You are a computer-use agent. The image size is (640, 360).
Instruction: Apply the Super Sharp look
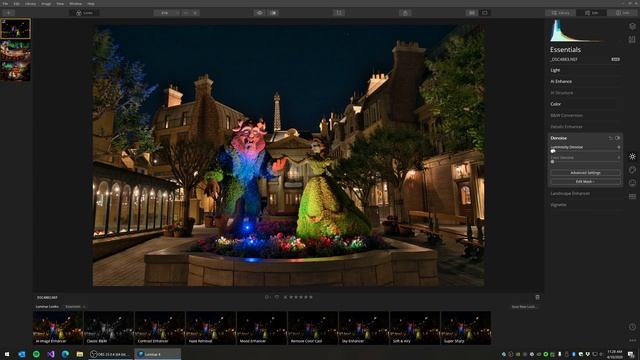click(x=466, y=328)
